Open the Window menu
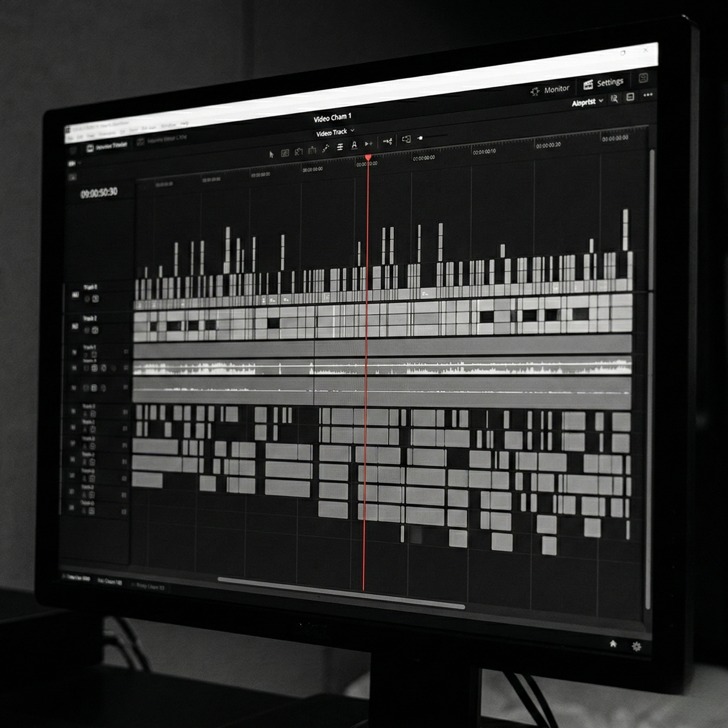Screen dimensions: 728x728 [x=168, y=125]
